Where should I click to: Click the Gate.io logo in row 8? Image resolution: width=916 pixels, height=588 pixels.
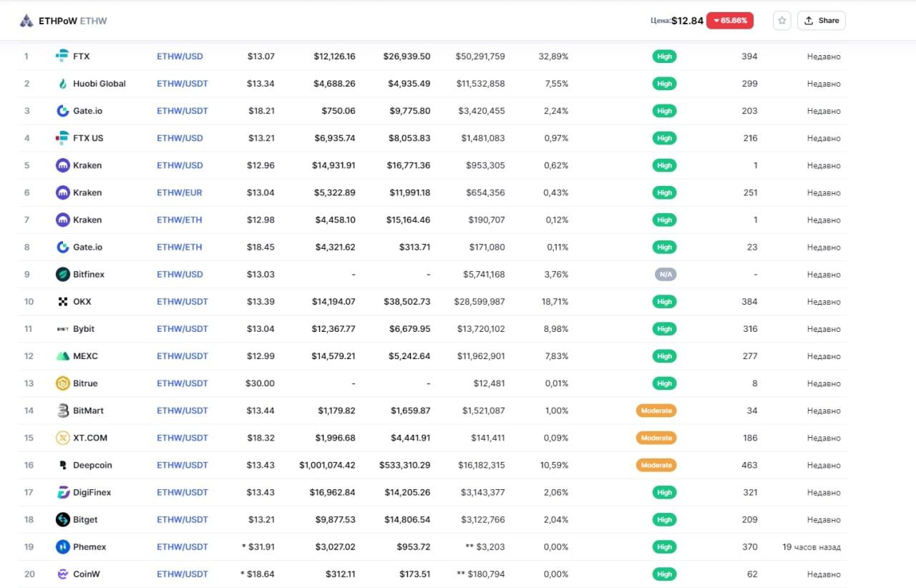62,247
